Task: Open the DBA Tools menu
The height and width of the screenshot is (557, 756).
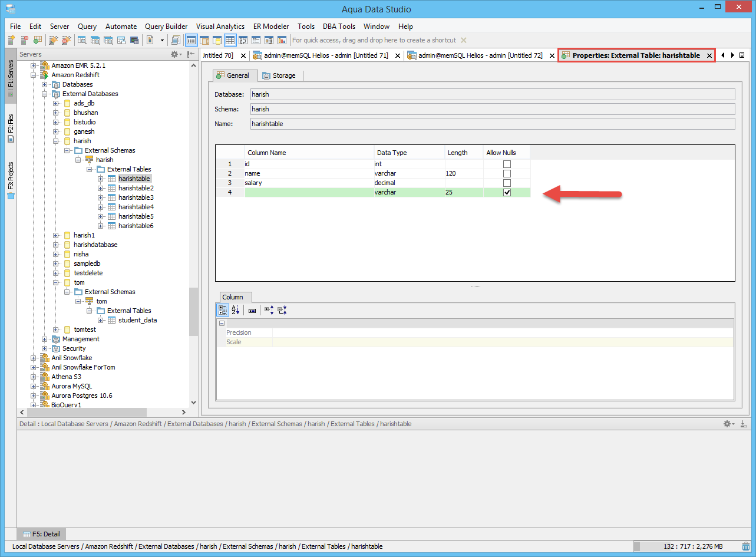Action: 339,27
